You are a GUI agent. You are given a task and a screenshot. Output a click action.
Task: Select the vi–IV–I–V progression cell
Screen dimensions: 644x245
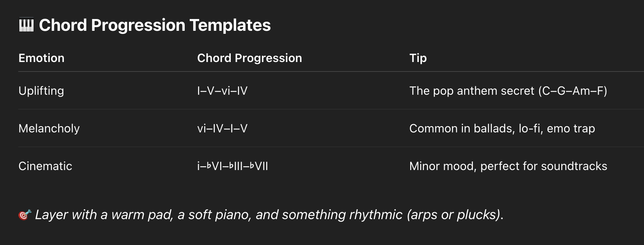(x=222, y=129)
